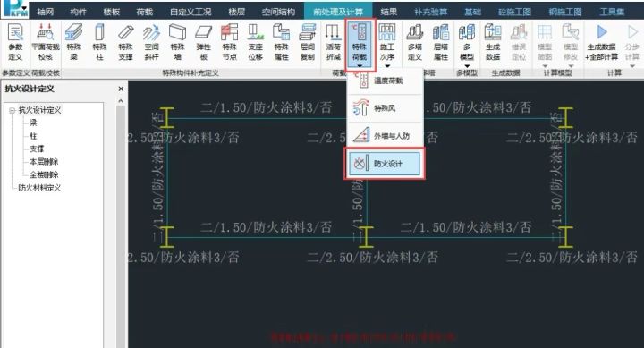The height and width of the screenshot is (348, 644).
Task: Select the 特殊梁 special beam tool
Action: click(73, 42)
